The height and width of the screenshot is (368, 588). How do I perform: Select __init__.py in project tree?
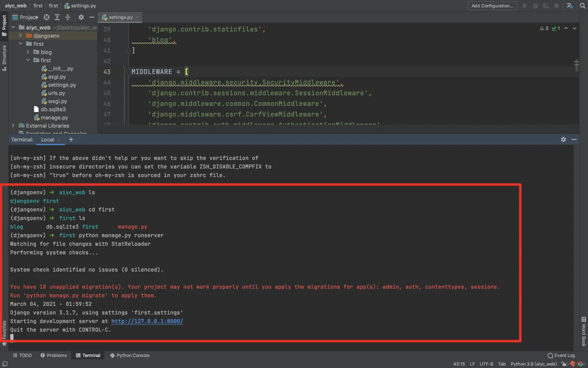coord(58,68)
